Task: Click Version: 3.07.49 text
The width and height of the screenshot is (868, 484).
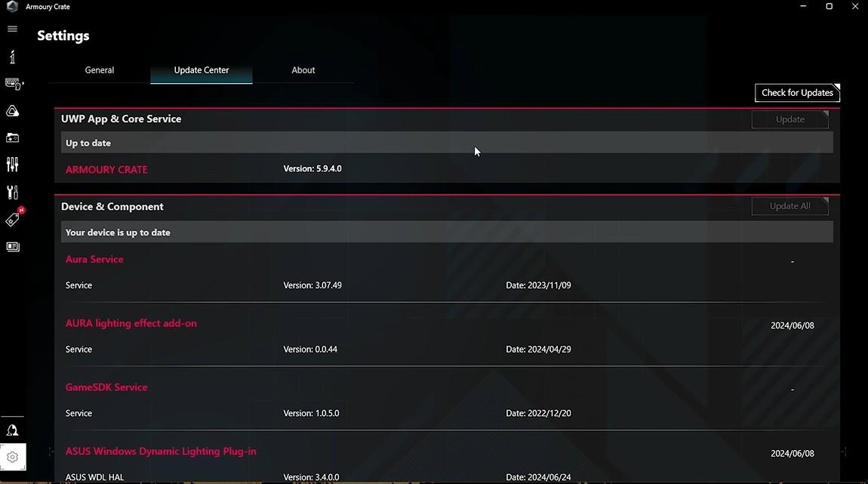Action: [x=312, y=285]
